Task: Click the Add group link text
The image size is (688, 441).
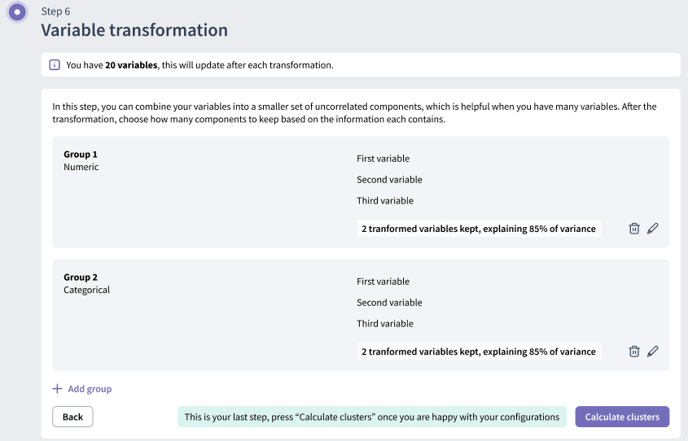Action: click(89, 389)
